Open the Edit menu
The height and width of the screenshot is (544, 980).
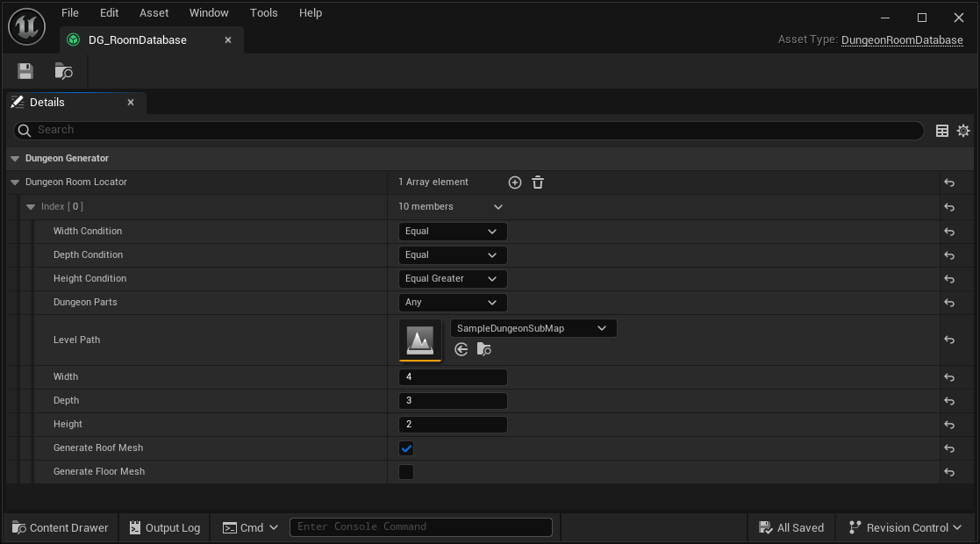109,13
